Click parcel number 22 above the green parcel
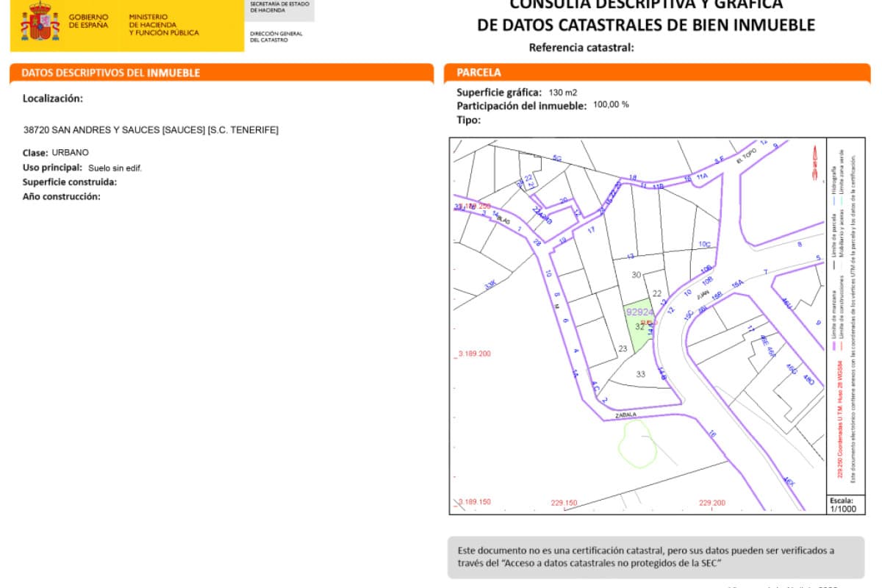 point(657,293)
